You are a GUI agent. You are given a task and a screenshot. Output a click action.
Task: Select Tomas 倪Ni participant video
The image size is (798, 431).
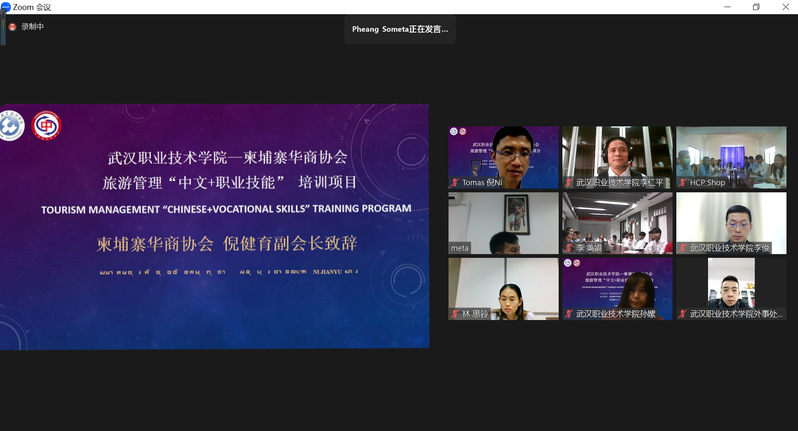503,155
